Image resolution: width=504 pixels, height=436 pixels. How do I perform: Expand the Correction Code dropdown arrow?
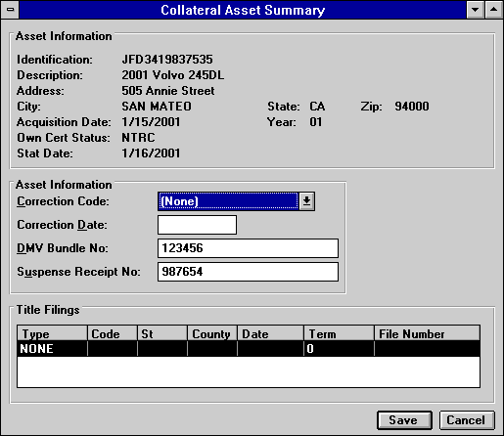click(306, 201)
